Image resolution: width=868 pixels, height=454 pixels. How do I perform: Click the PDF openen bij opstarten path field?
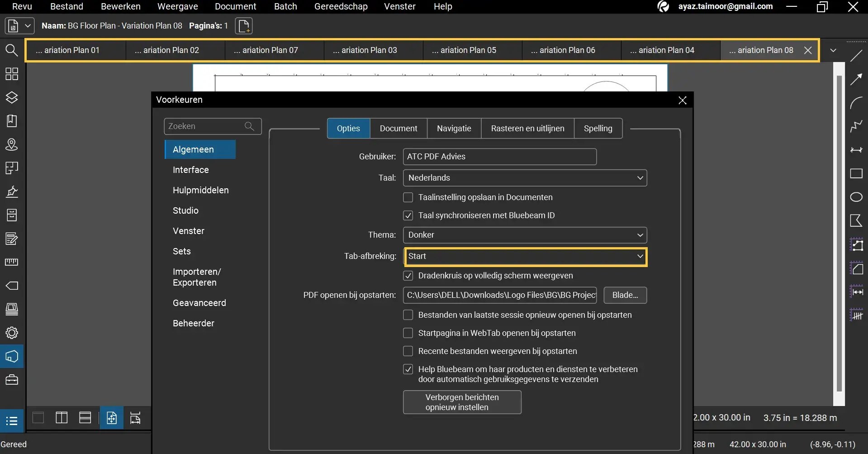coord(500,295)
